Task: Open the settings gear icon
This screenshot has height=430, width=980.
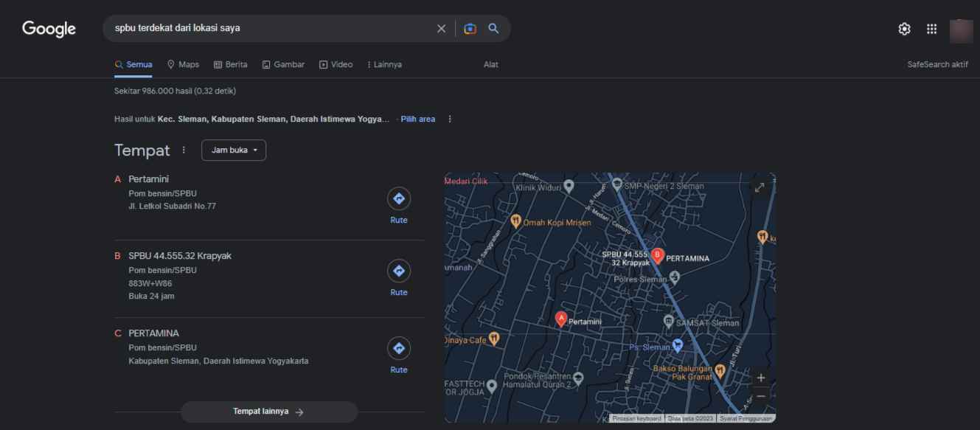Action: pos(904,29)
